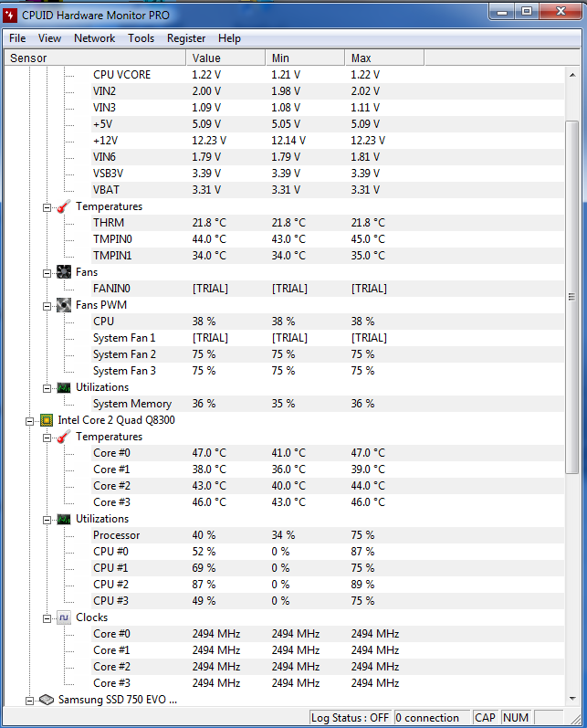This screenshot has height=728, width=587.
Task: Collapse the Intel Core 2 Quad Q8300 node
Action: pos(30,421)
